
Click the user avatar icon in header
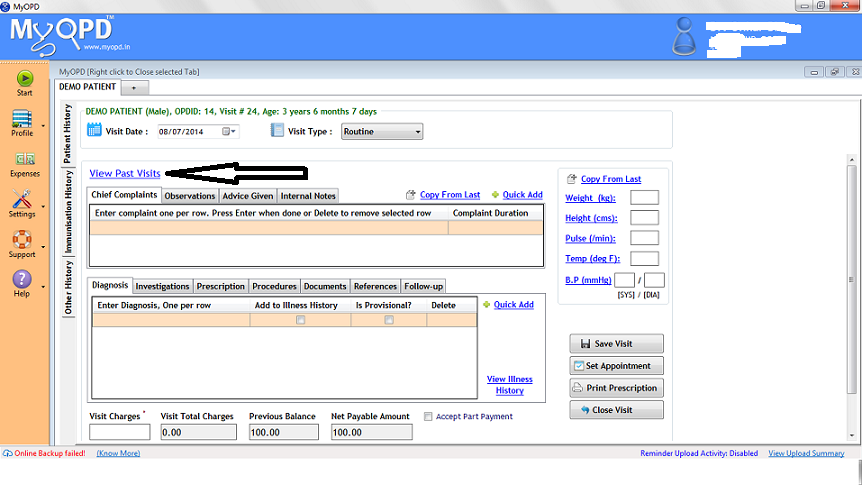(684, 36)
